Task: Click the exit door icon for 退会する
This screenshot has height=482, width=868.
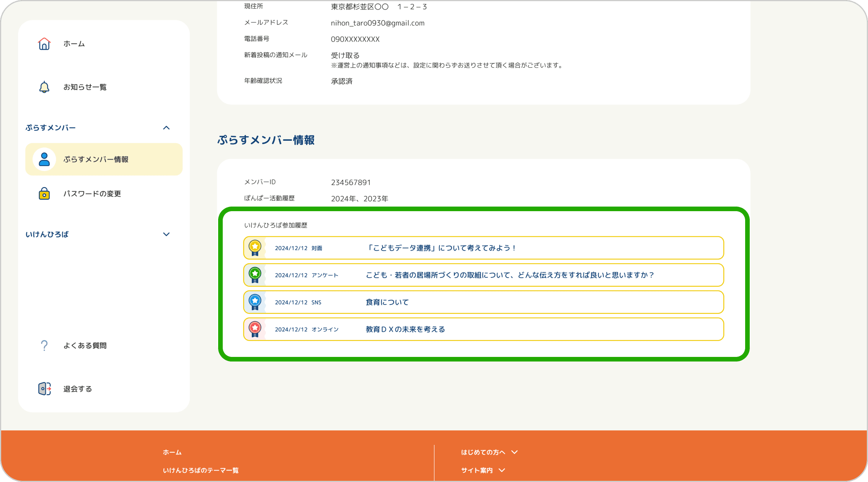Action: (44, 389)
